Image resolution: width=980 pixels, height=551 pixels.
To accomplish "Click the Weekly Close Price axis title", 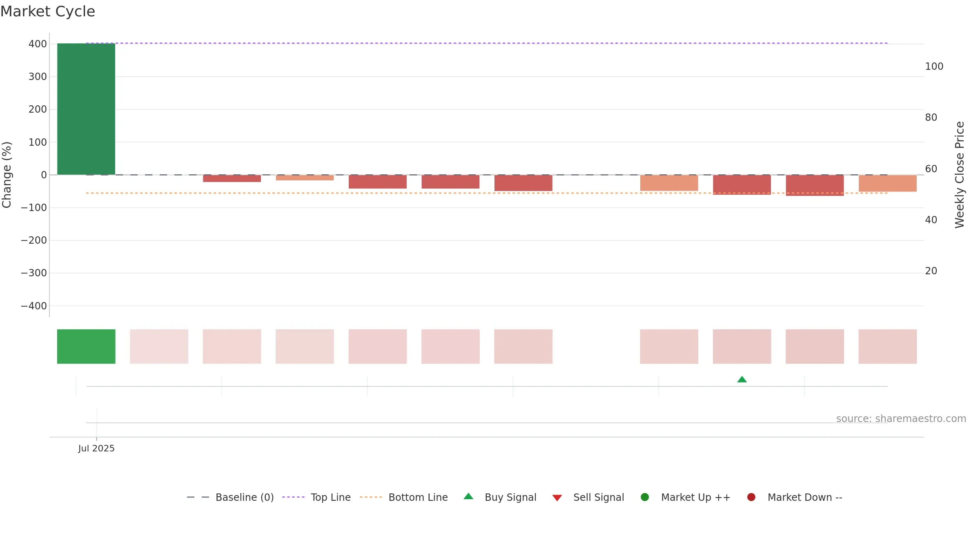I will [960, 175].
